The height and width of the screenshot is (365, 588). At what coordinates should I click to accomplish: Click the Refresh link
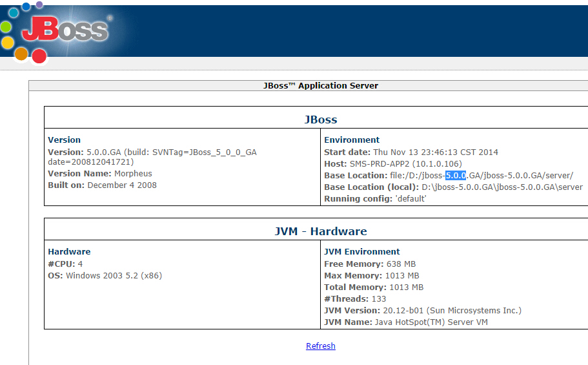[x=321, y=346]
